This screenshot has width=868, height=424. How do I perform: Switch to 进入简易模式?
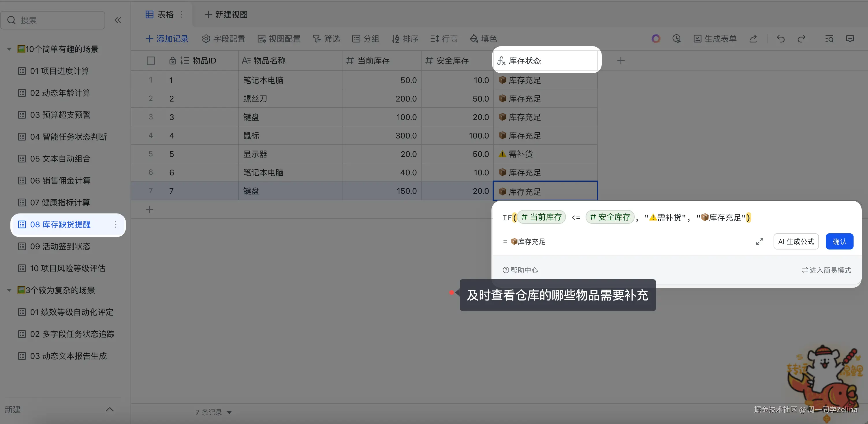pos(826,270)
